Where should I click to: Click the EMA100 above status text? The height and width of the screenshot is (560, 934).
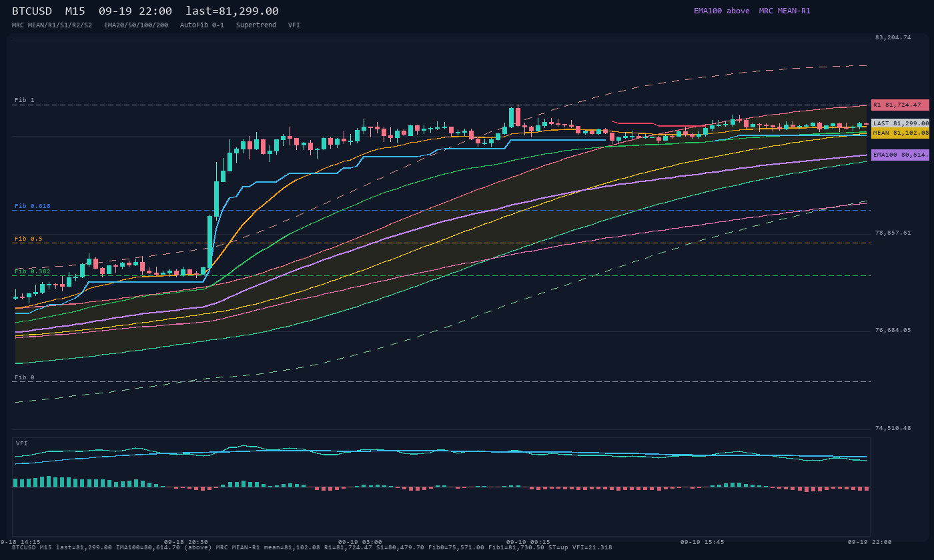click(722, 11)
